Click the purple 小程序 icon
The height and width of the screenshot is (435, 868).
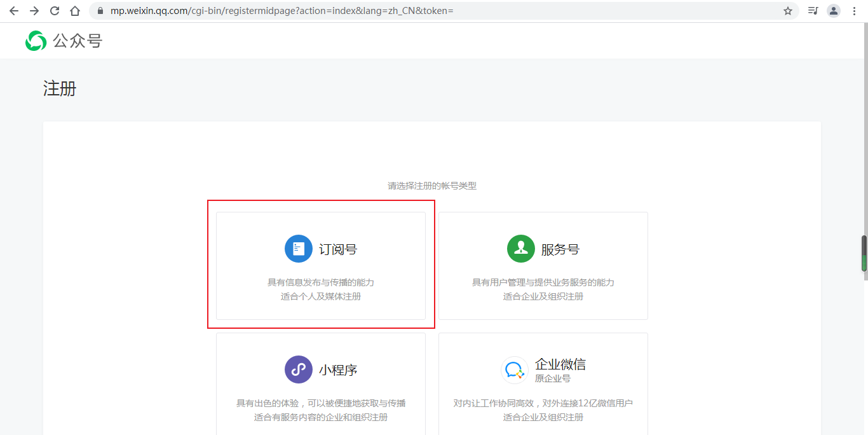pos(299,369)
